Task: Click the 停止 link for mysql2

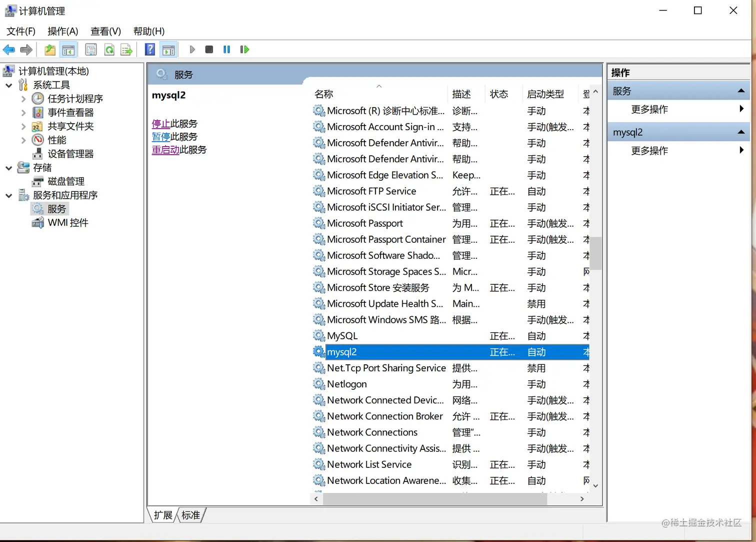Action: 161,124
